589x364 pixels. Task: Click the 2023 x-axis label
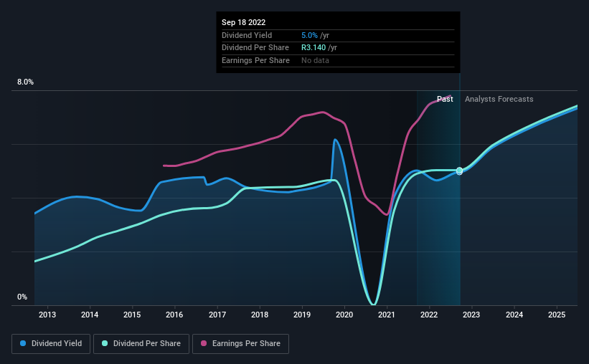(x=471, y=315)
